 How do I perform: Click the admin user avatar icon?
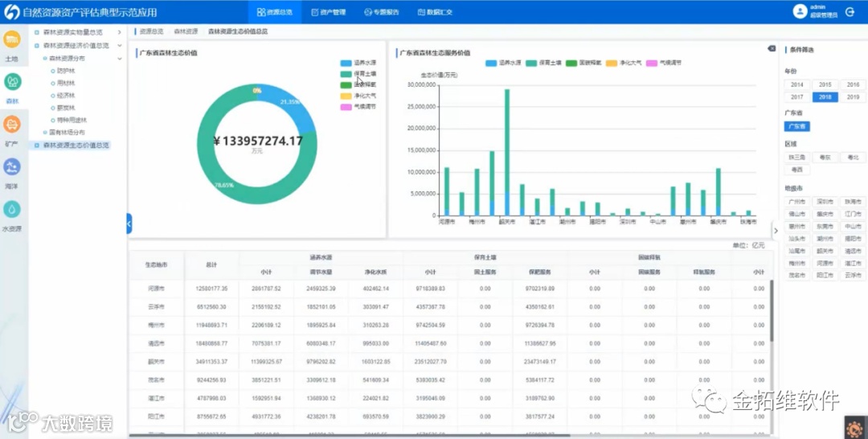(x=800, y=11)
